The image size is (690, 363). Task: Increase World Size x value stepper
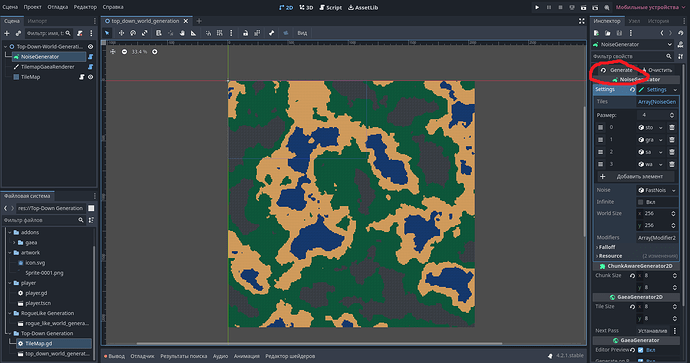pyautogui.click(x=673, y=212)
